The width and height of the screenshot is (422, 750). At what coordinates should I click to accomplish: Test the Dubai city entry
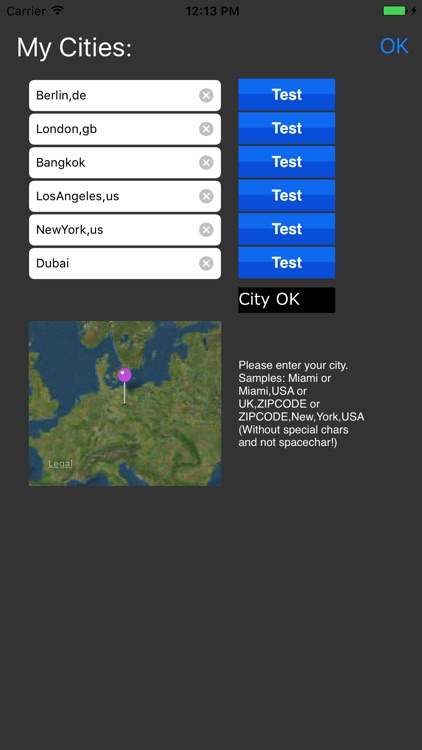point(287,262)
